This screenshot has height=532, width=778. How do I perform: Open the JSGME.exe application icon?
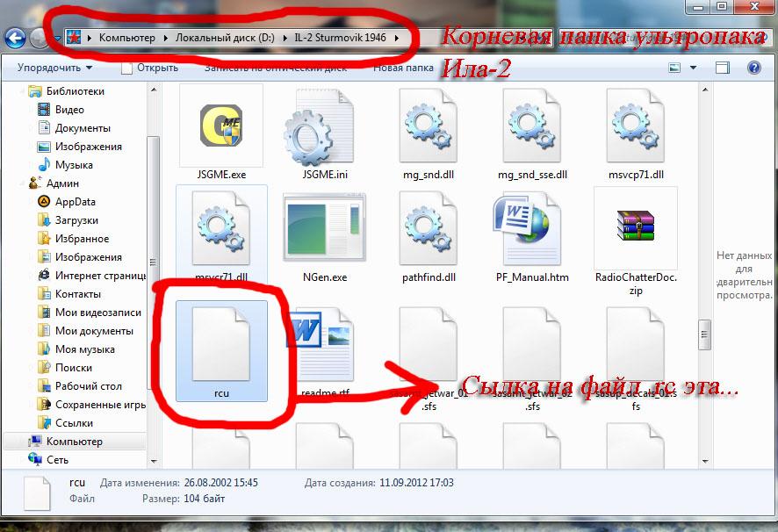221,125
